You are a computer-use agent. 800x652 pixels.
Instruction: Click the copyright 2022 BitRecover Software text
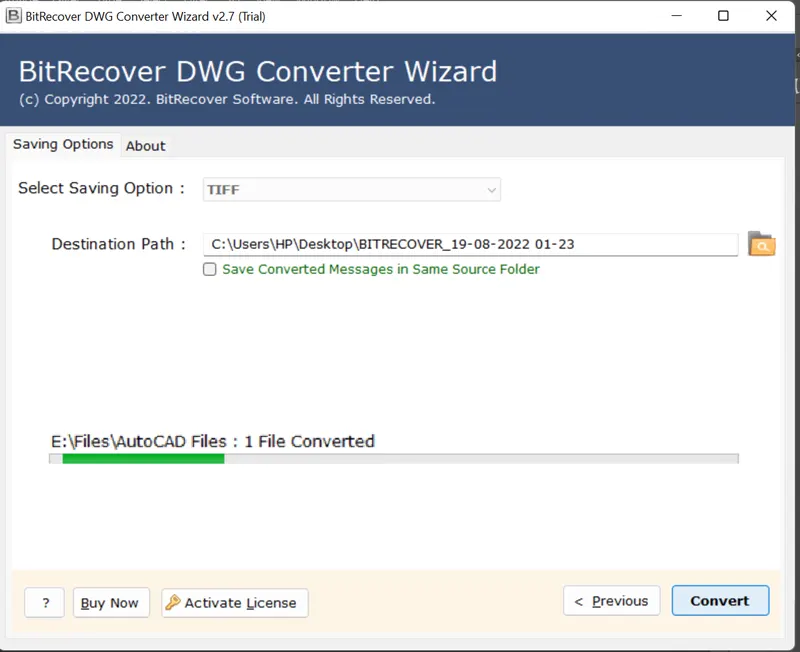point(227,99)
